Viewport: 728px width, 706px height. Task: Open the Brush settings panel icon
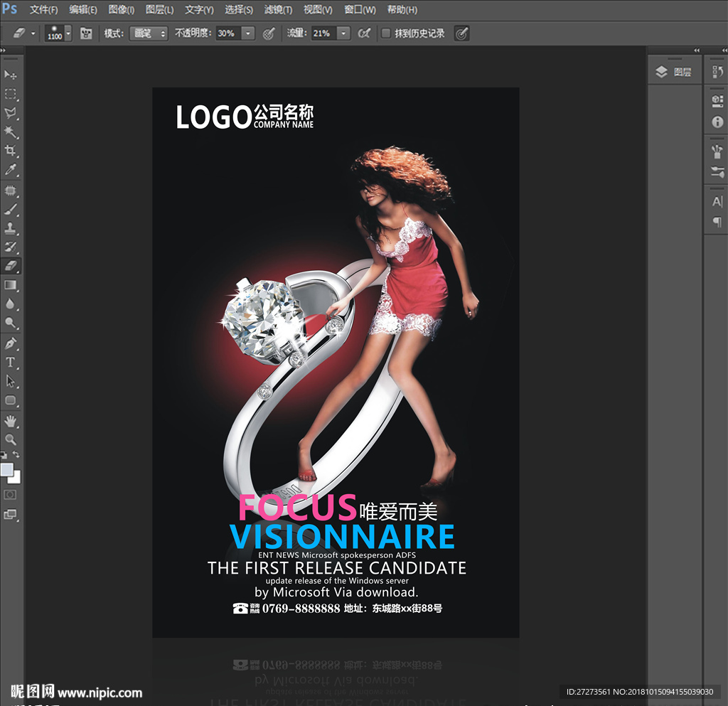tap(717, 172)
